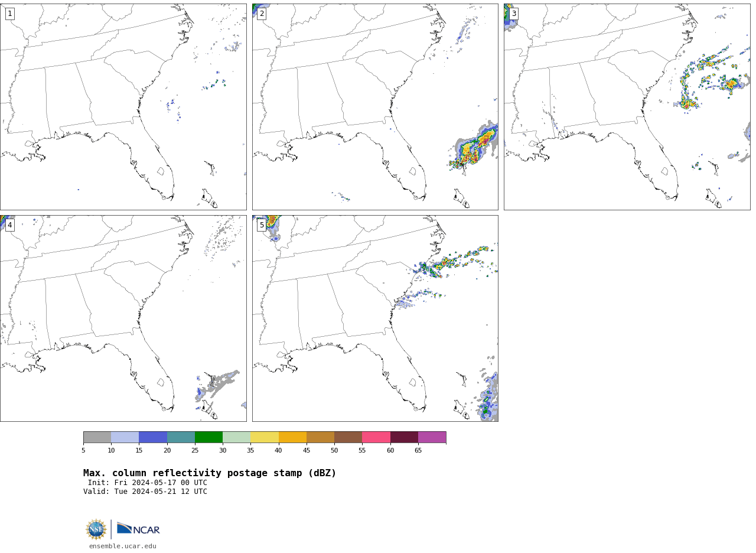This screenshot has width=756, height=553.
Task: Click the yellow 35-40 dBZ swatch
Action: 265,437
